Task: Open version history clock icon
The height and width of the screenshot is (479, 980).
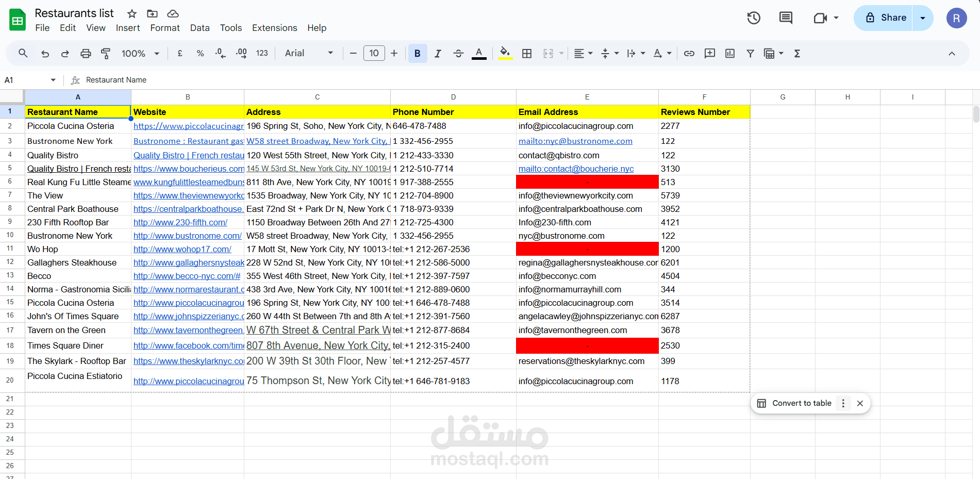Action: pyautogui.click(x=754, y=18)
